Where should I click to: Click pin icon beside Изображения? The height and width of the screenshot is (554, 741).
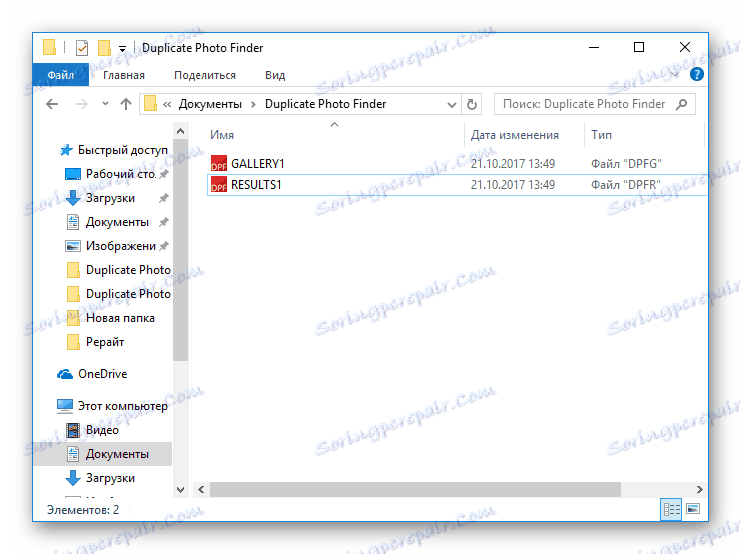(164, 246)
